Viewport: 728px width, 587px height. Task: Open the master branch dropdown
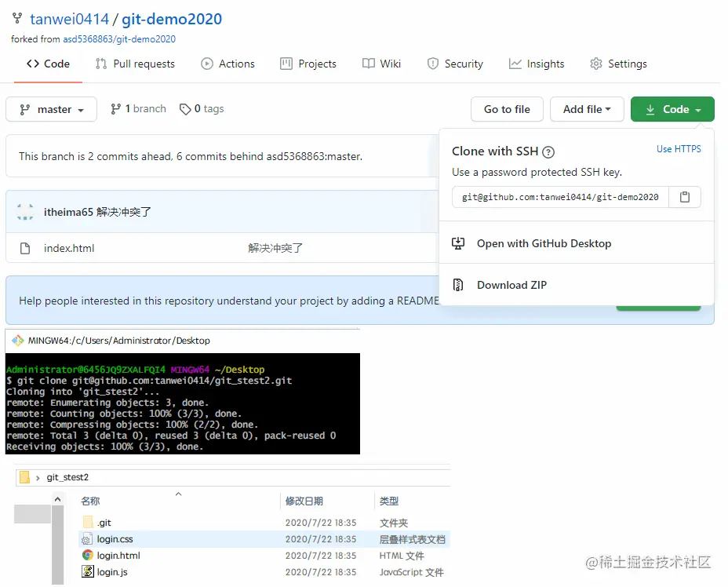tap(52, 110)
